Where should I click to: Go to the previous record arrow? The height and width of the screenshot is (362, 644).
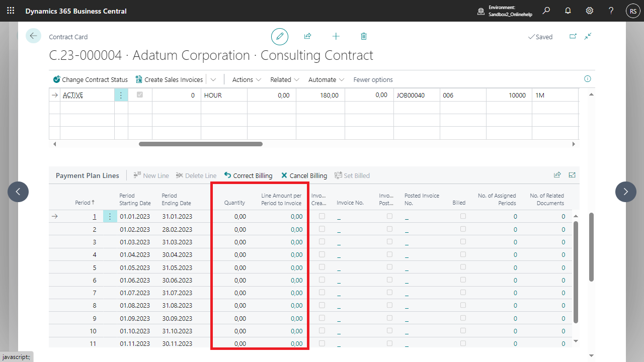click(18, 192)
